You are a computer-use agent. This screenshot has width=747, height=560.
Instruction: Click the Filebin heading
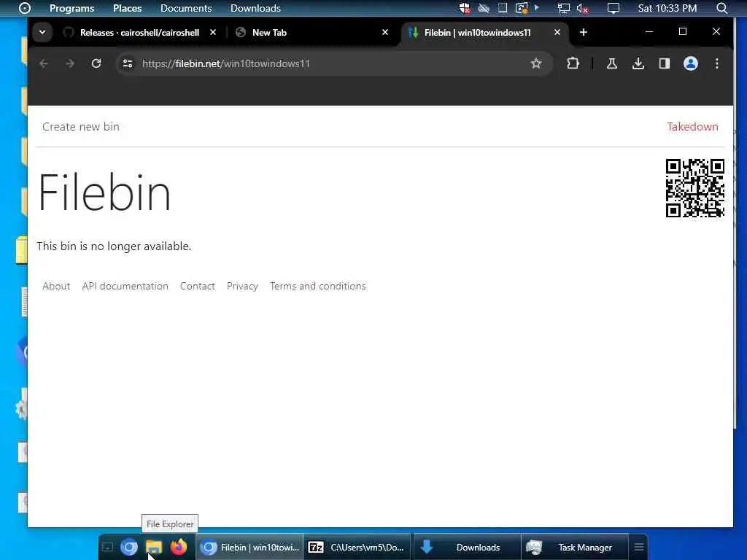tap(104, 192)
